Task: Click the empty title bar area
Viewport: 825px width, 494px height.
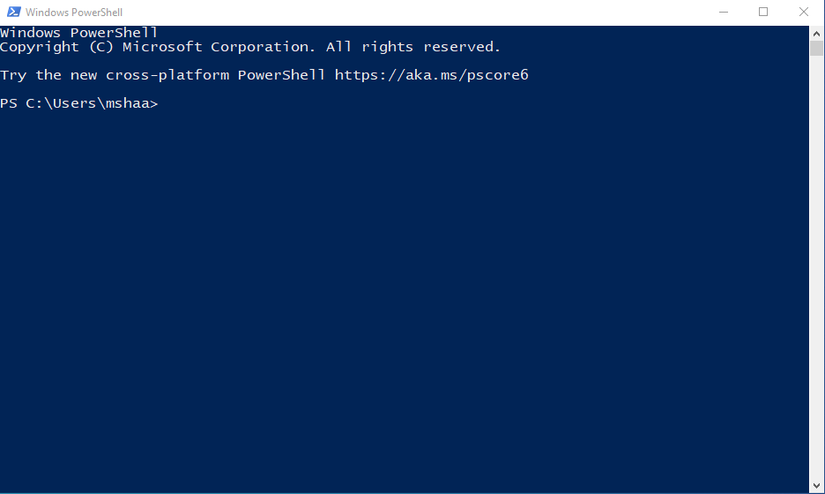Action: pos(400,12)
